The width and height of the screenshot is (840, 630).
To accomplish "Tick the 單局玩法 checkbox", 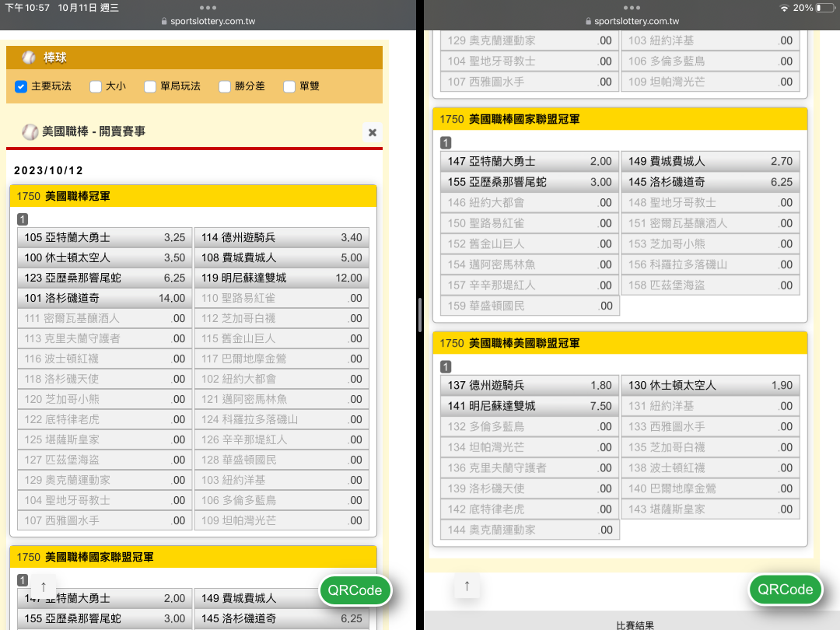I will point(150,86).
